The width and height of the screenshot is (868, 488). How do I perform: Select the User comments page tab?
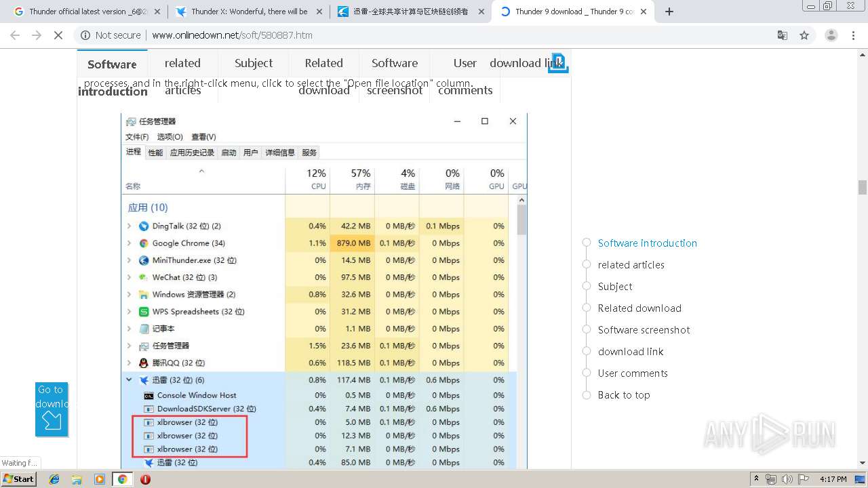[x=465, y=77]
